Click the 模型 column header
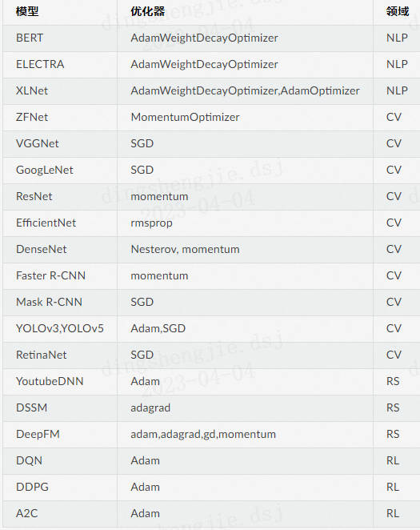The image size is (420, 530). [27, 11]
